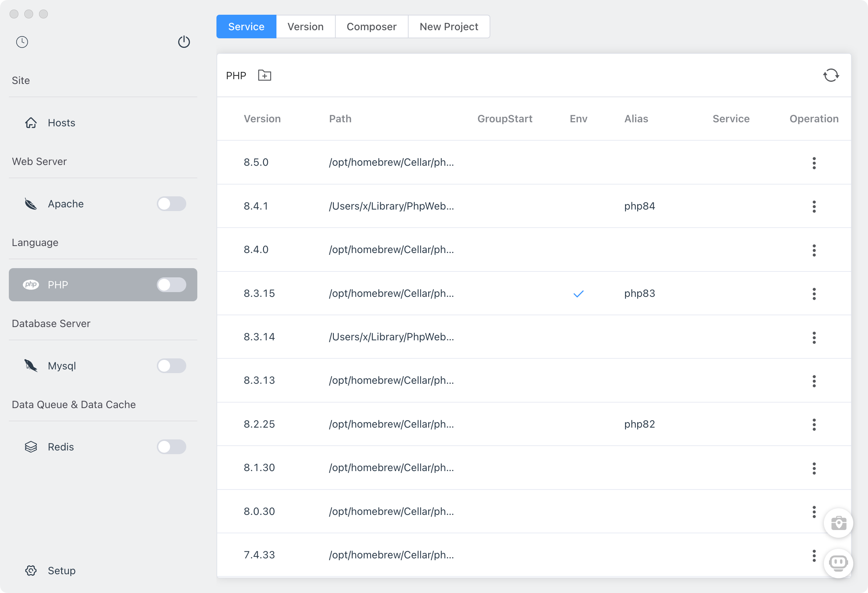This screenshot has width=868, height=593.
Task: Open Setup via the gear icon
Action: [31, 571]
